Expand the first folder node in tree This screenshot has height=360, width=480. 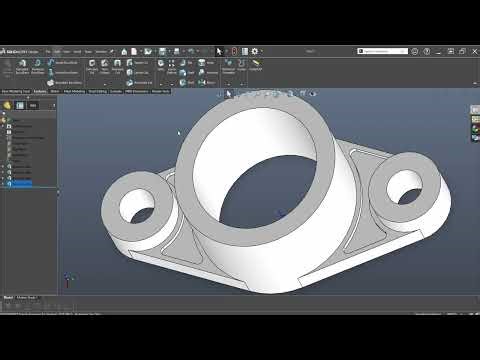[x=3, y=126]
